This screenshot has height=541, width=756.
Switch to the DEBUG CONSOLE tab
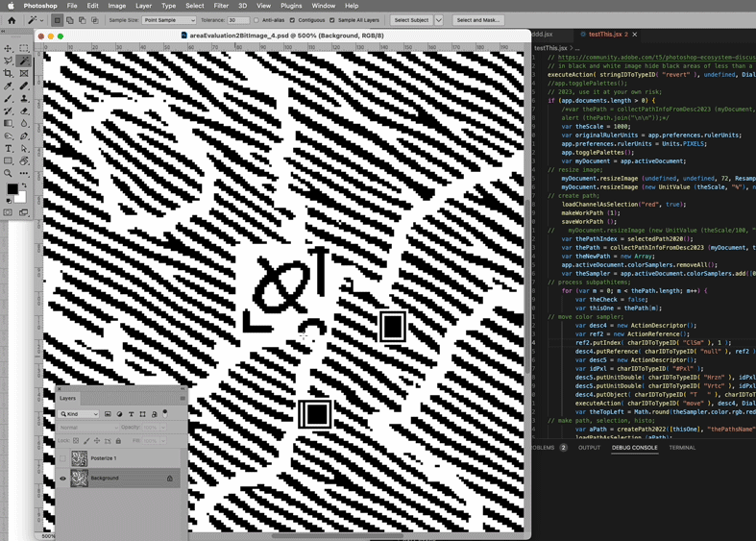(x=635, y=448)
